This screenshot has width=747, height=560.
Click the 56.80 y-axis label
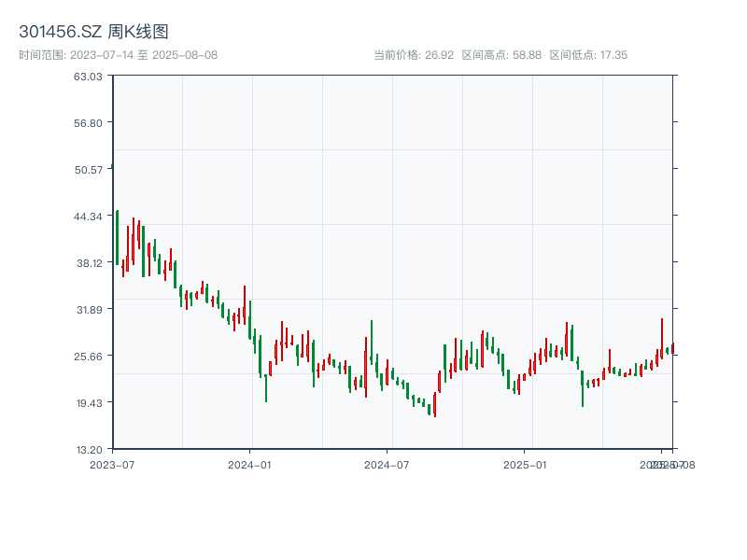88,123
